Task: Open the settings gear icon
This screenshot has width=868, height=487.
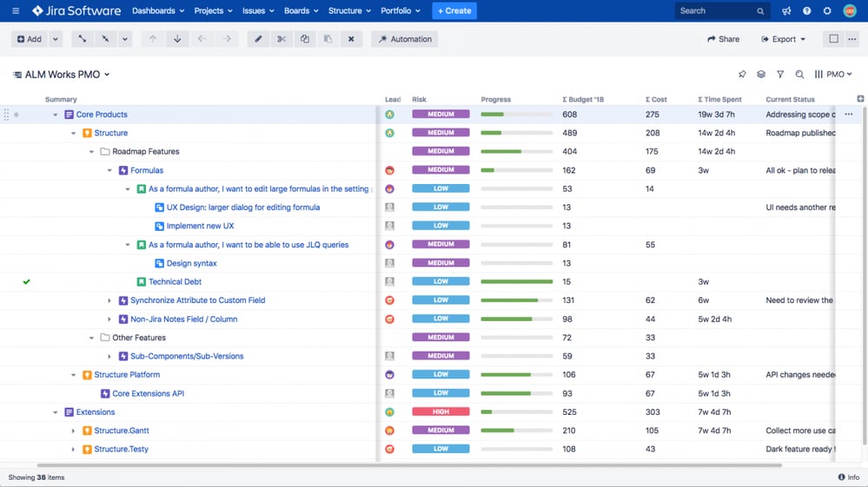Action: coord(827,10)
